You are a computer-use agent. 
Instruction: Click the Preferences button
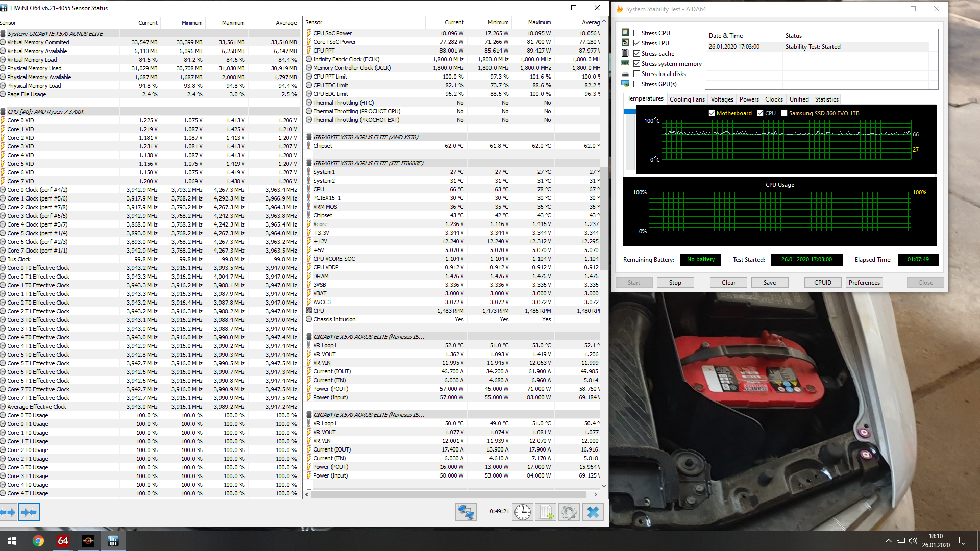point(864,283)
